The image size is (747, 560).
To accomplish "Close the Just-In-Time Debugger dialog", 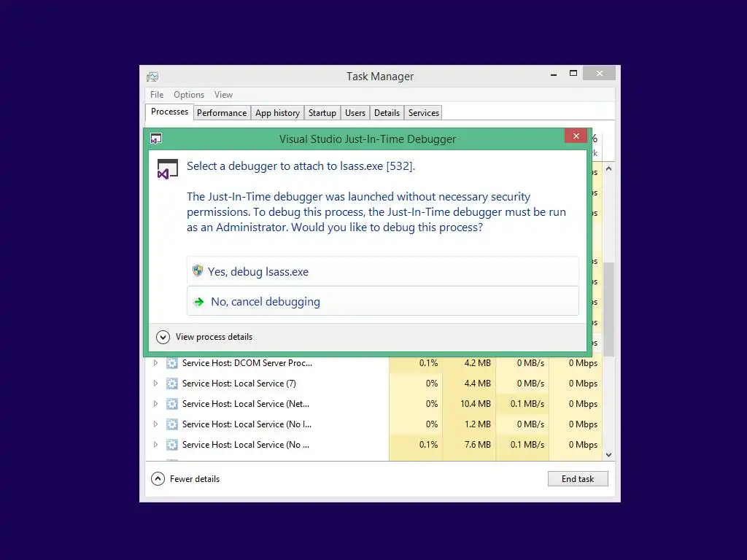I will 576,136.
